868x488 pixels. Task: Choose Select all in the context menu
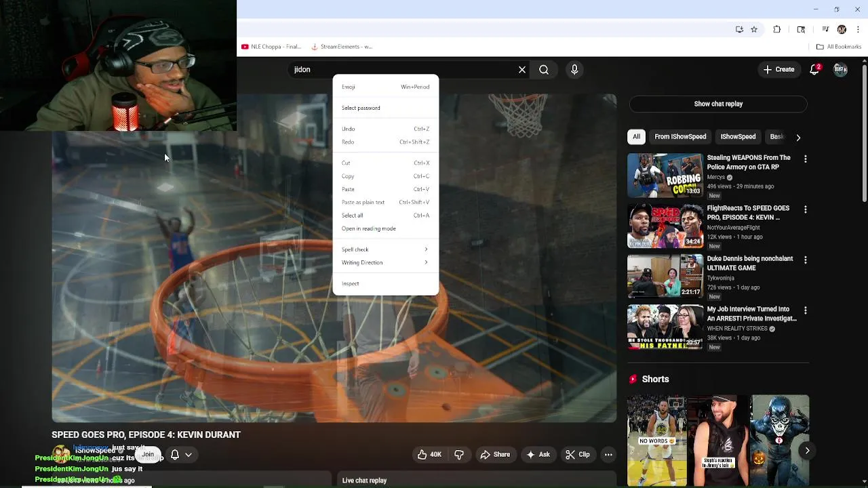click(385, 216)
